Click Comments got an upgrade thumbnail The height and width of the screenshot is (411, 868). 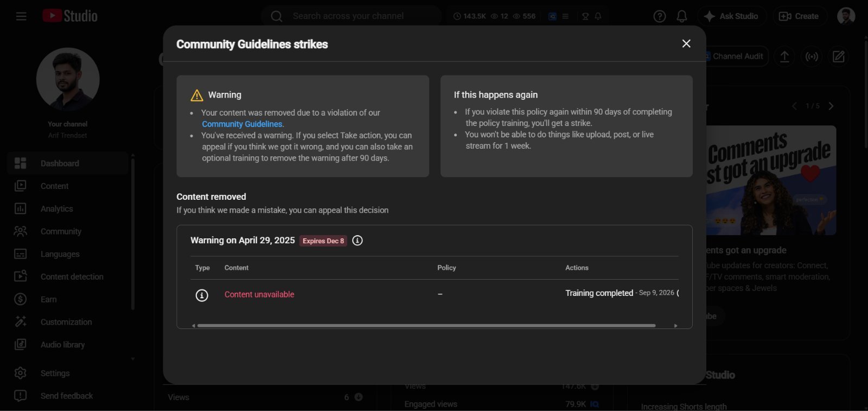click(x=771, y=180)
